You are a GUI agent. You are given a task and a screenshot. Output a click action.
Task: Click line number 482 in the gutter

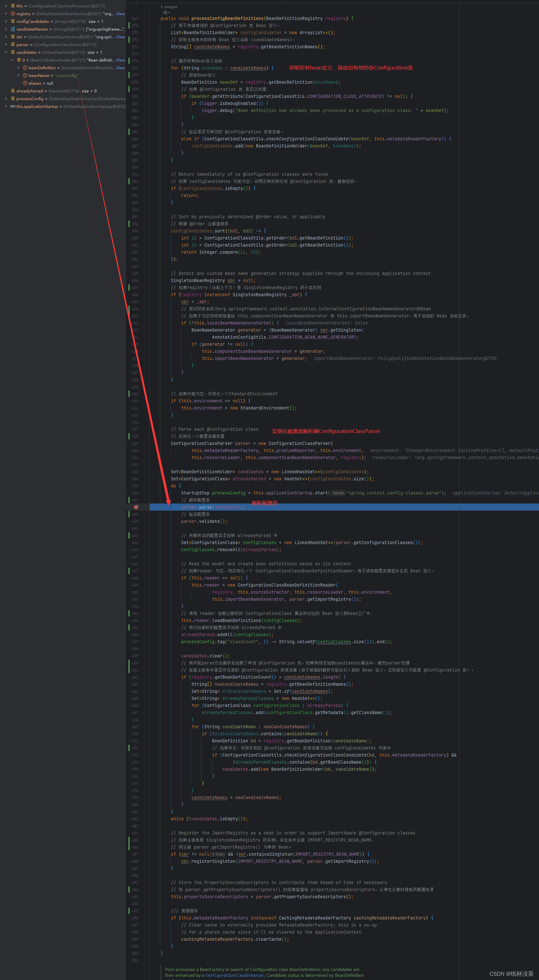pos(135,819)
